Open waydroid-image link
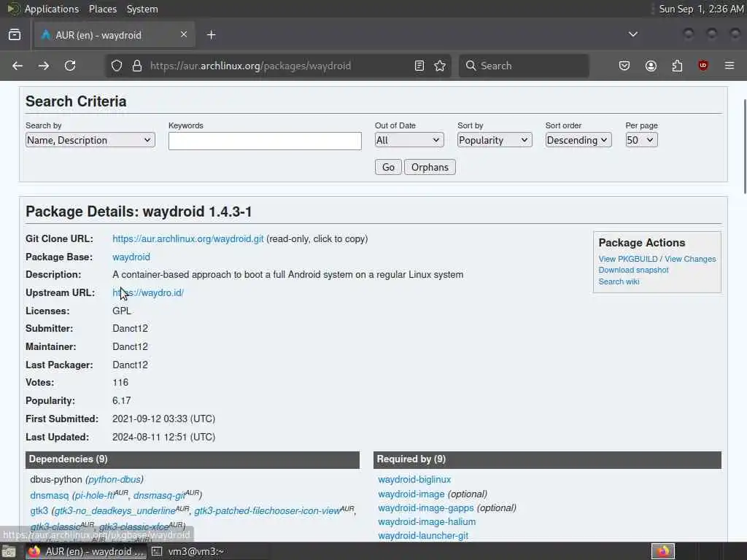Image resolution: width=747 pixels, height=560 pixels. (x=411, y=494)
